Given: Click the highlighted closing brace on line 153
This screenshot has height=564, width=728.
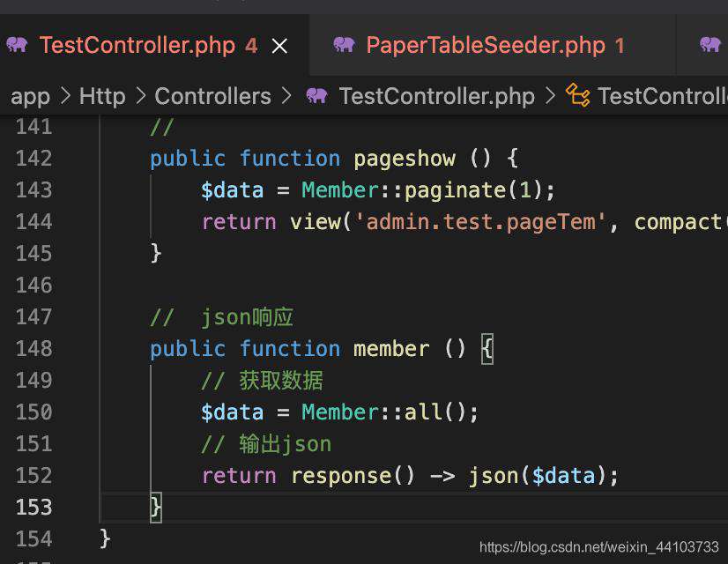Looking at the screenshot, I should 155,508.
